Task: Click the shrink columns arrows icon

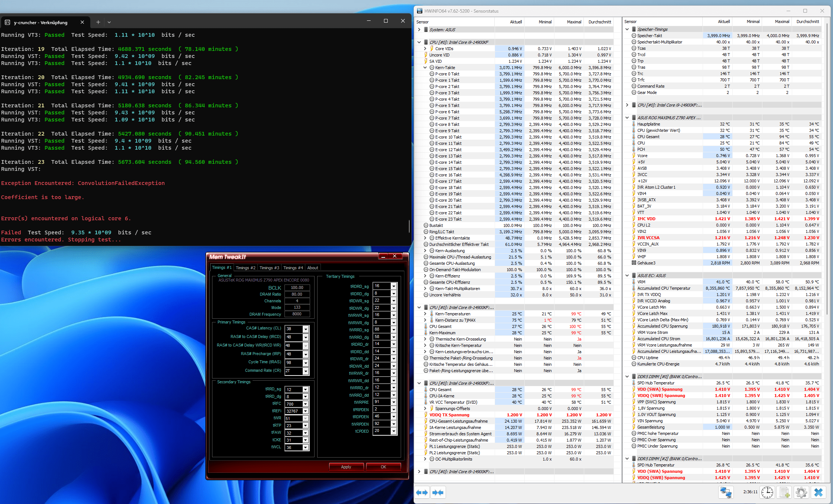Action: 438,492
